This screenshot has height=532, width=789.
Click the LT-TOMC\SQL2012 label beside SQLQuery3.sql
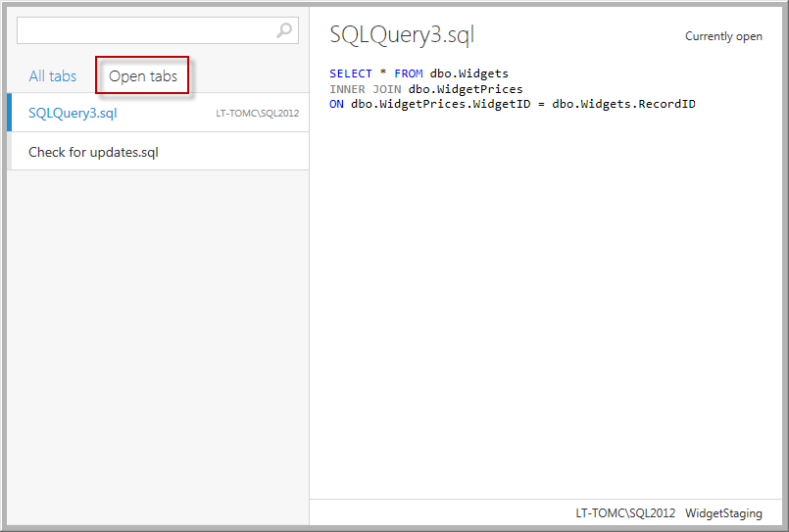click(x=257, y=114)
